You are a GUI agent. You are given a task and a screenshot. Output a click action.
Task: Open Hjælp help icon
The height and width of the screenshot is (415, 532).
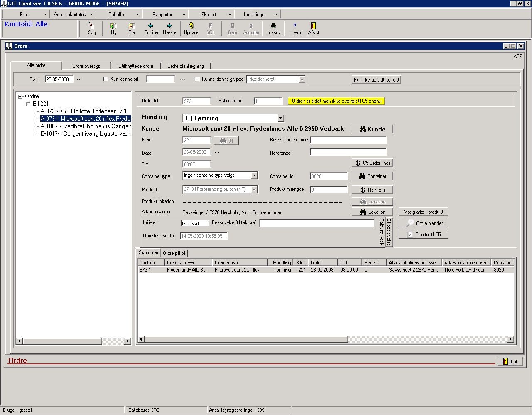click(295, 29)
